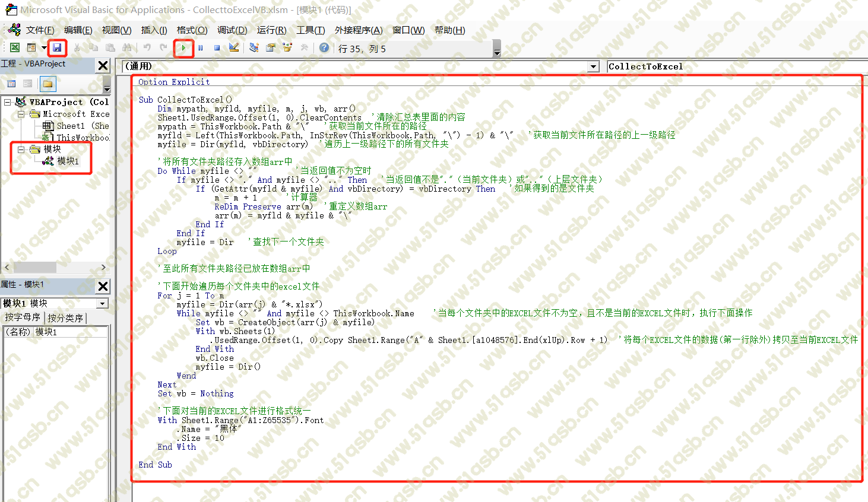Image resolution: width=868 pixels, height=502 pixels.
Task: Close the 属性 - 模块1 panel
Action: (103, 286)
